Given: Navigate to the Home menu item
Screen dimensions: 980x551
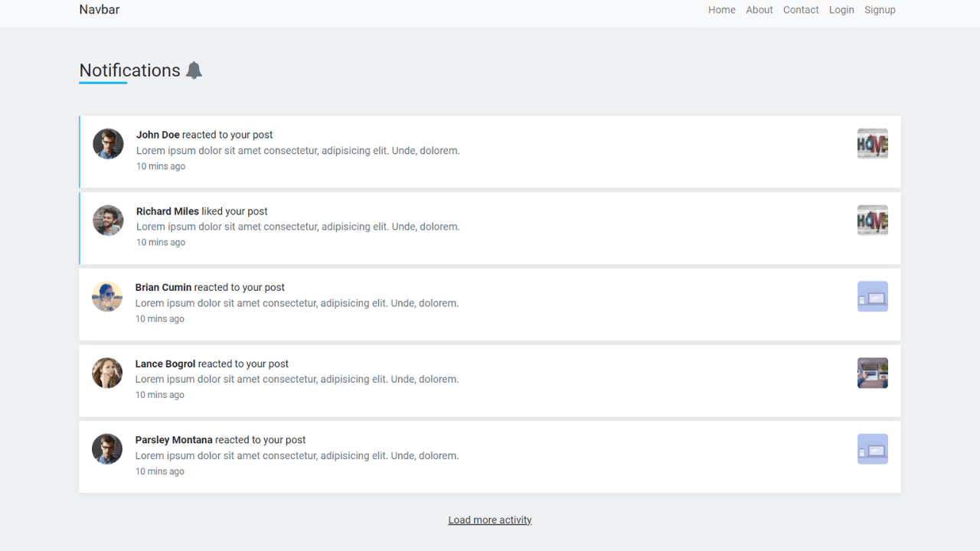Looking at the screenshot, I should coord(721,10).
